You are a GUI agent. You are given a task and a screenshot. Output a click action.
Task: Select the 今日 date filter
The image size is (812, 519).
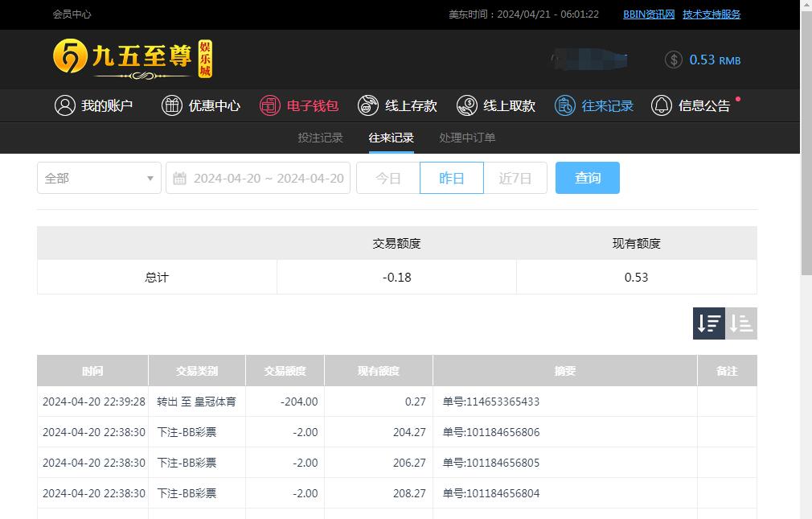click(388, 178)
